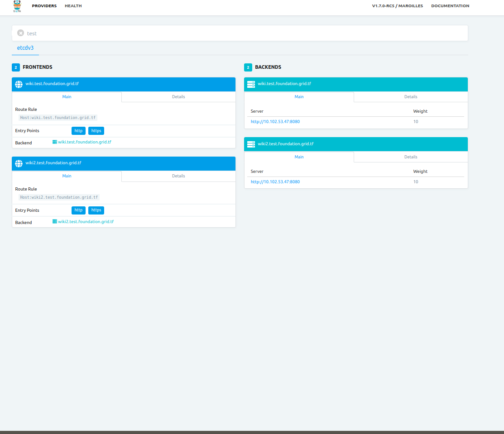Screen dimensions: 504x434
Task: Click weight value 10 in wiki.test backend
Action: [416, 122]
